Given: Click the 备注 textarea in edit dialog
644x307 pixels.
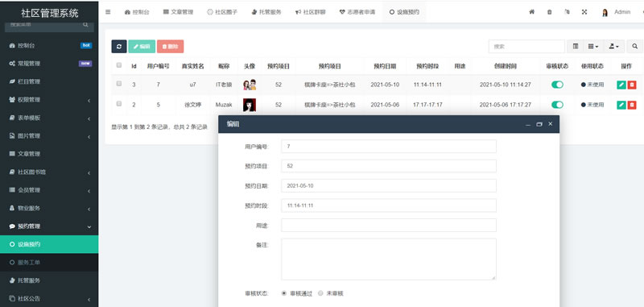Looking at the screenshot, I should (389, 259).
